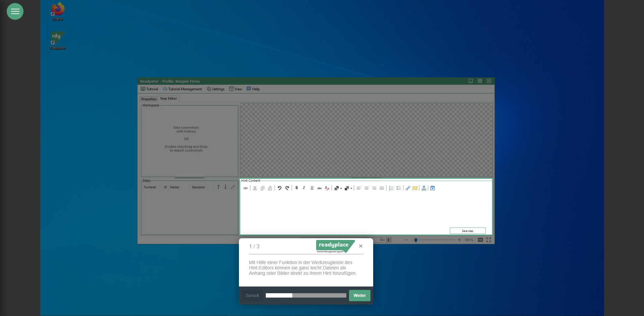The height and width of the screenshot is (316, 644).
Task: Close the readyplace hint popup
Action: point(361,246)
